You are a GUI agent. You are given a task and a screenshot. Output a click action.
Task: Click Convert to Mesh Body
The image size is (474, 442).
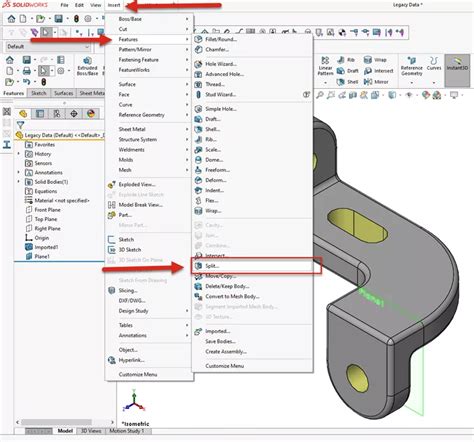(253, 296)
